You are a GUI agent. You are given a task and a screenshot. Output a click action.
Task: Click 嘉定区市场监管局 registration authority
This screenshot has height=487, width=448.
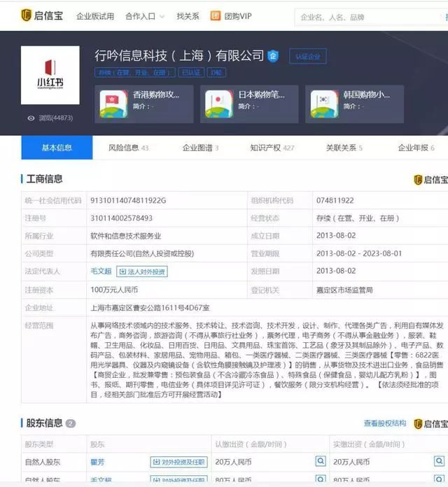(x=344, y=290)
